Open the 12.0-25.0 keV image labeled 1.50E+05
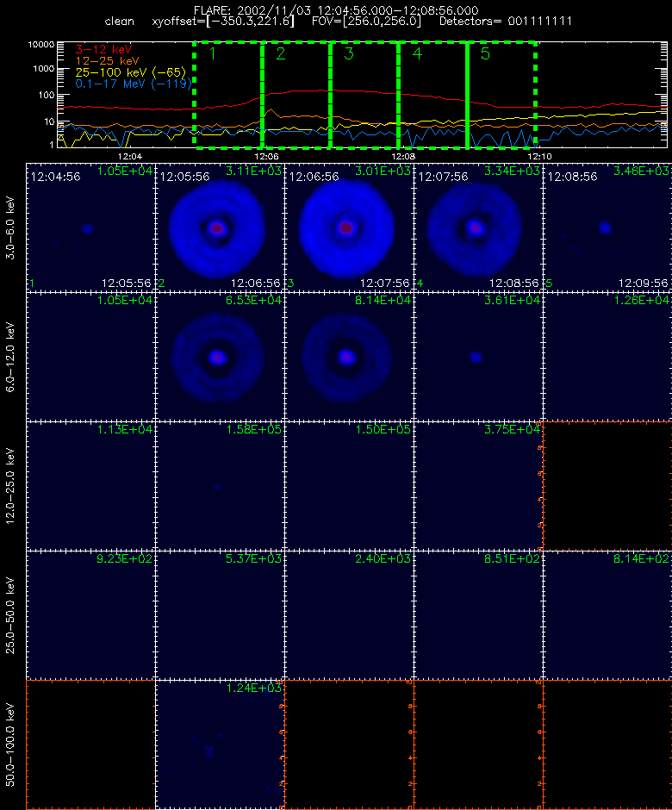 [x=349, y=486]
